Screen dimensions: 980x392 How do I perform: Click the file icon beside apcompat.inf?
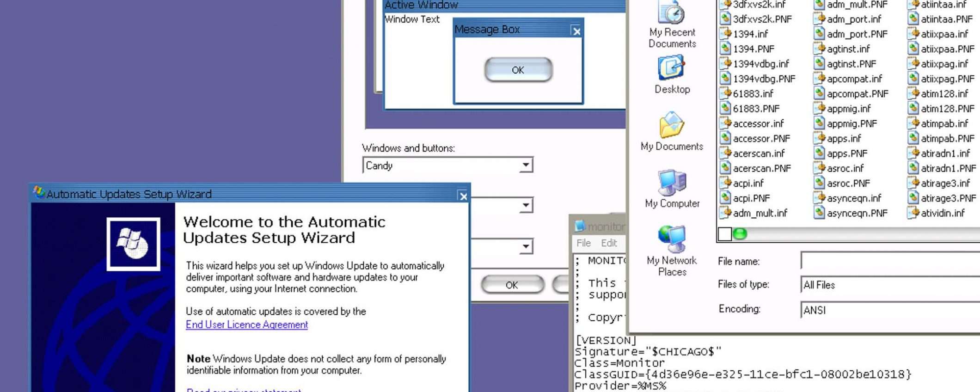tap(819, 79)
